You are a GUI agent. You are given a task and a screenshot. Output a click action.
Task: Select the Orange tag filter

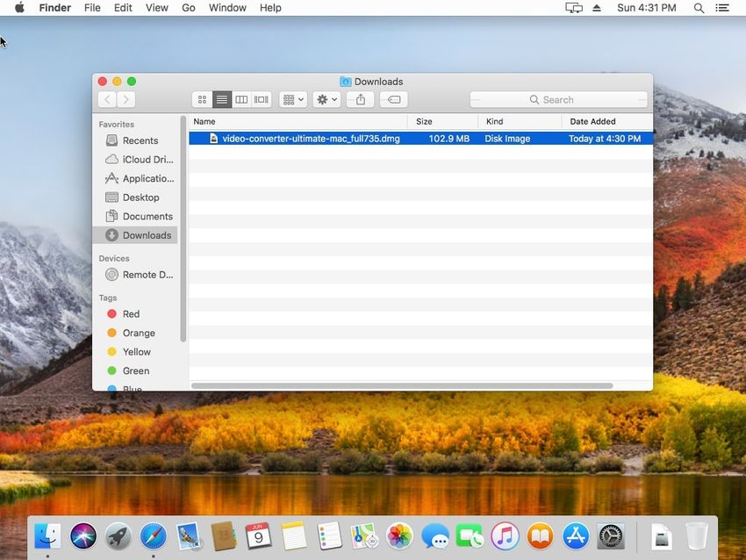[x=138, y=334]
